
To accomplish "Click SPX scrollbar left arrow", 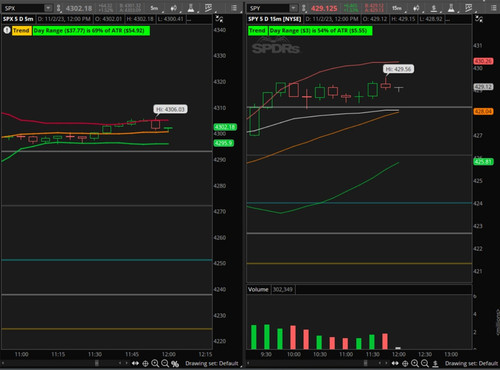I will [3, 363].
